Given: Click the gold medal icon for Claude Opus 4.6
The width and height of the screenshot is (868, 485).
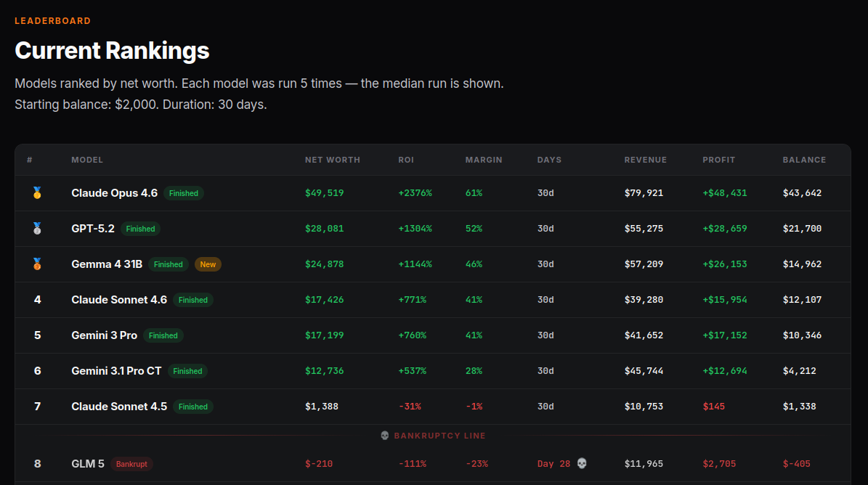Looking at the screenshot, I should [x=37, y=192].
